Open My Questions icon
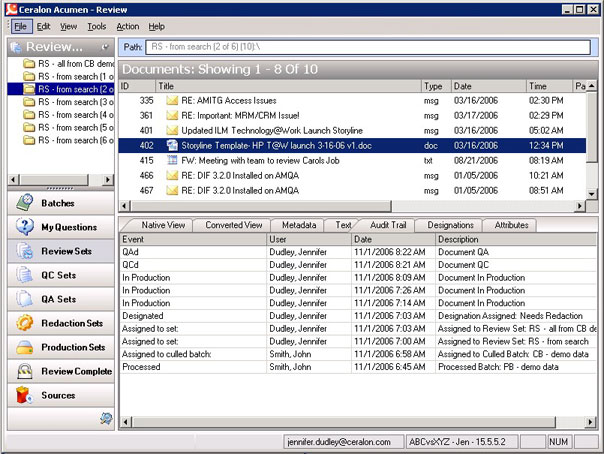This screenshot has width=604, height=454. 25,227
